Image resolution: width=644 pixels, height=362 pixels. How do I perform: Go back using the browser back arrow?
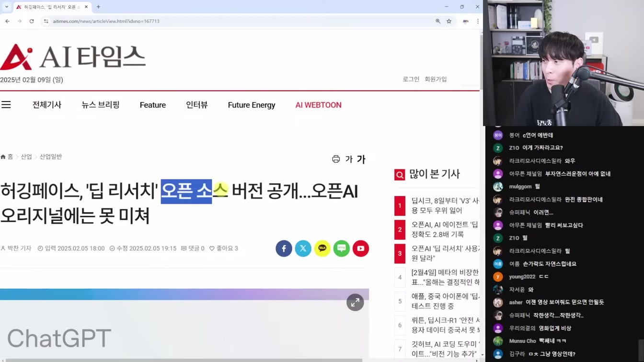[x=7, y=21]
